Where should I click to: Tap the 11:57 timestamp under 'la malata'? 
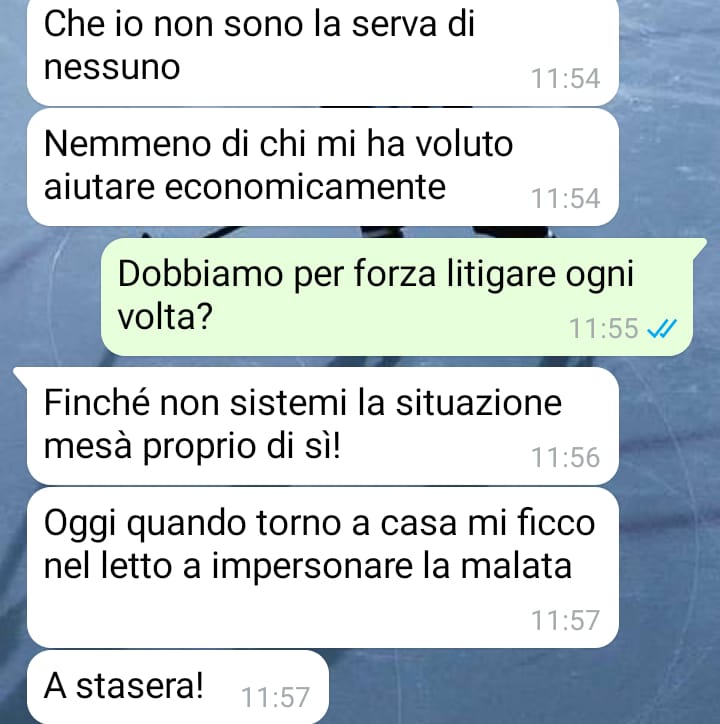point(565,620)
